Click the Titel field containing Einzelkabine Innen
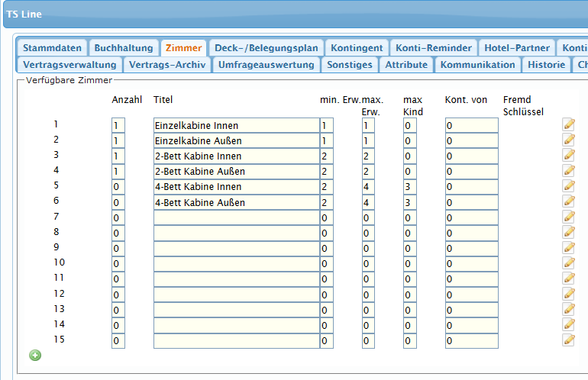The image size is (588, 380). (x=236, y=125)
